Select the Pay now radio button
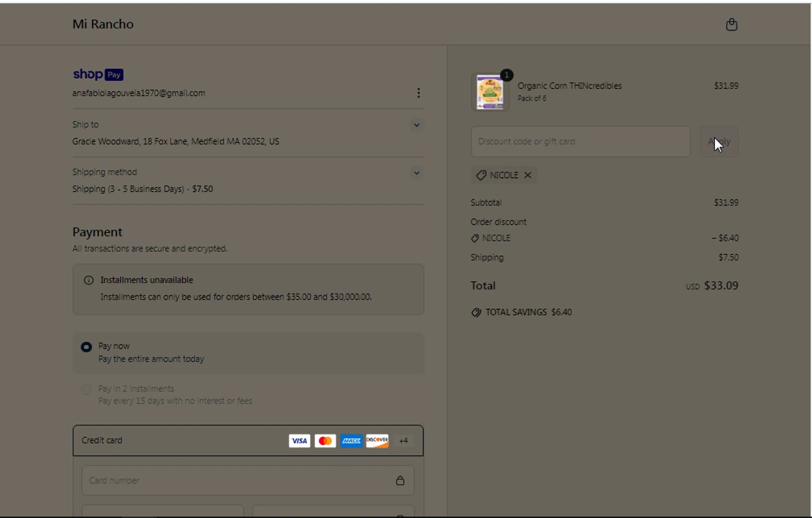The width and height of the screenshot is (812, 518). pyautogui.click(x=86, y=347)
